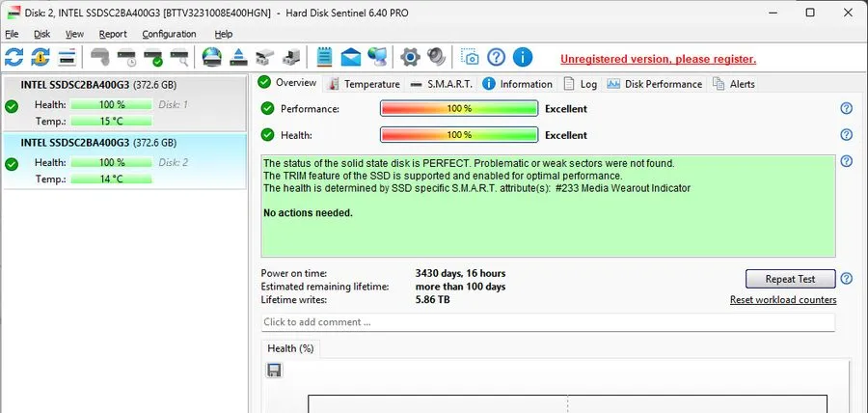
Task: Open settings via the gear icon
Action: (x=410, y=57)
